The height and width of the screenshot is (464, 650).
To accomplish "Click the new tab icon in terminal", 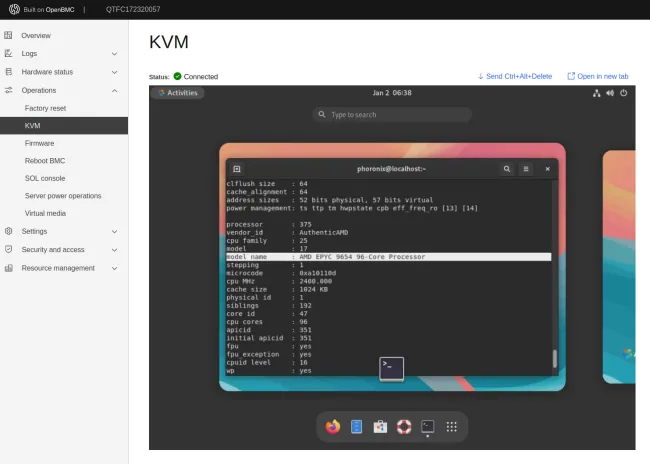I will click(237, 169).
